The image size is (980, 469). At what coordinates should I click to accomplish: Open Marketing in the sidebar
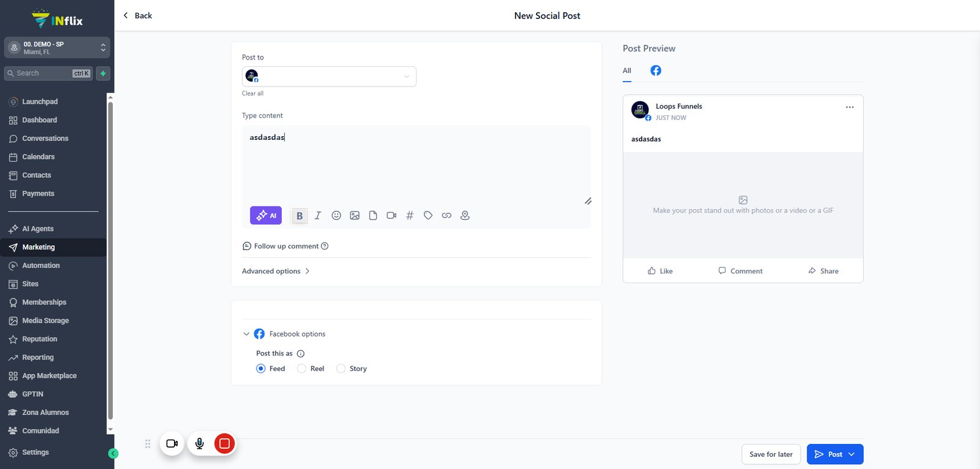coord(53,247)
